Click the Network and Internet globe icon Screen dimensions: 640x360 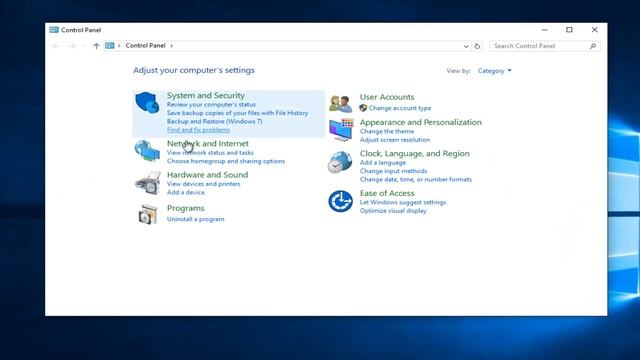coord(147,151)
